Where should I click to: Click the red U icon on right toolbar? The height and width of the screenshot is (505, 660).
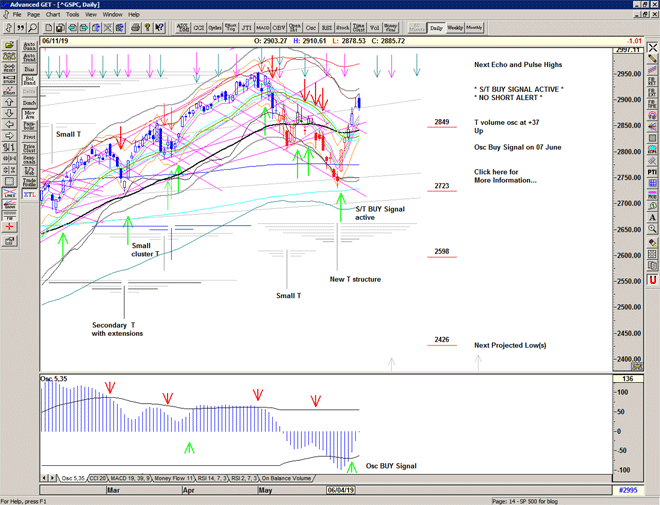click(652, 281)
